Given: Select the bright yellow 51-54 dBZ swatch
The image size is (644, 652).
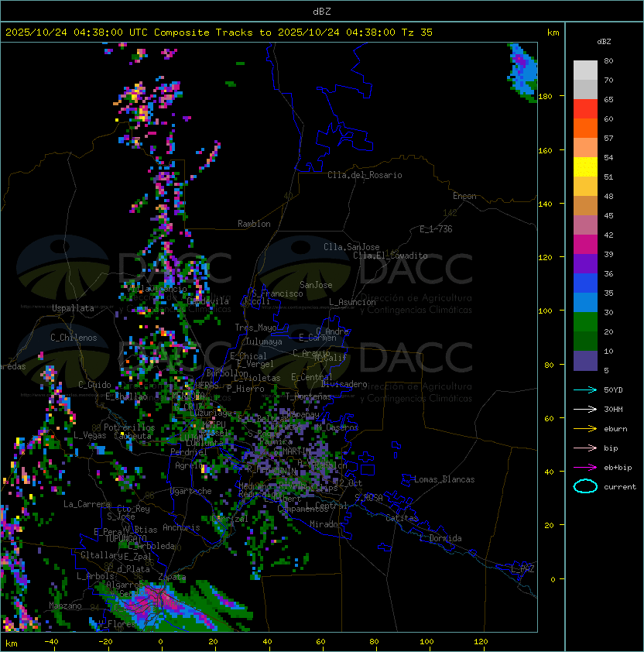Looking at the screenshot, I should 585,166.
